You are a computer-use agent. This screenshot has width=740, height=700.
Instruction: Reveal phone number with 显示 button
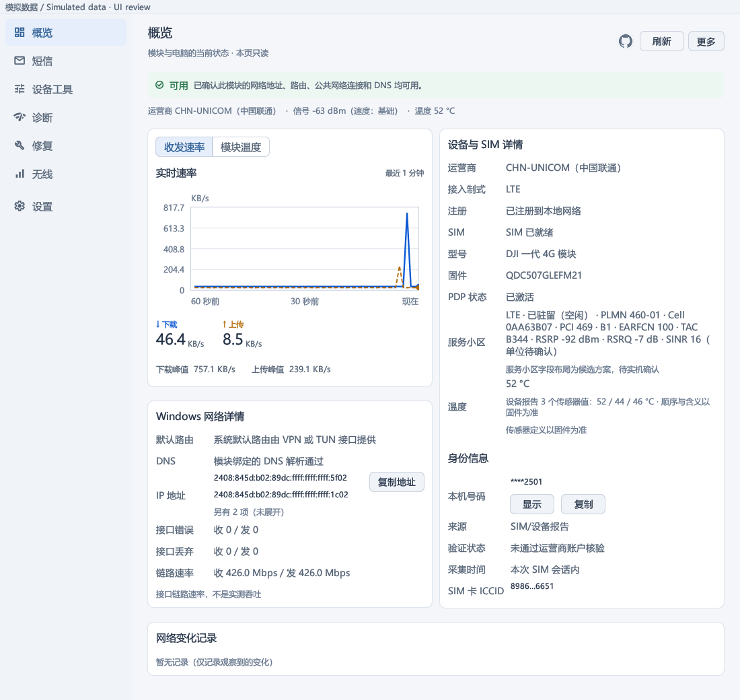tap(532, 504)
